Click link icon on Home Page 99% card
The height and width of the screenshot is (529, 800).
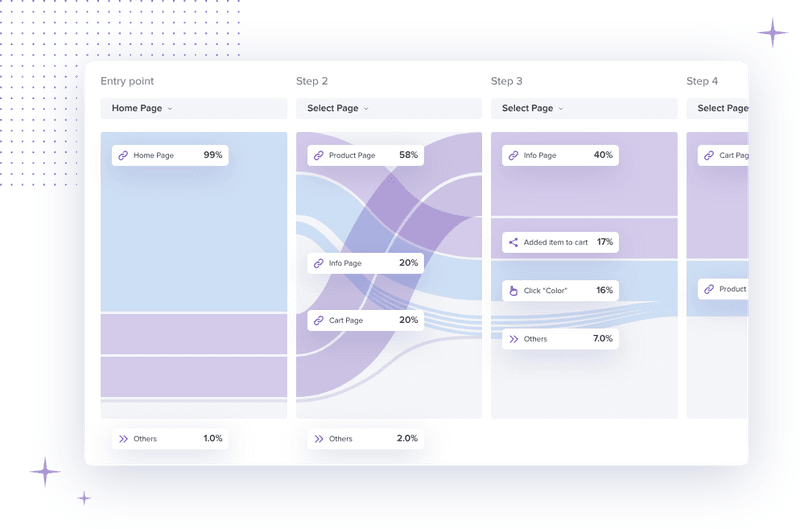pyautogui.click(x=123, y=156)
